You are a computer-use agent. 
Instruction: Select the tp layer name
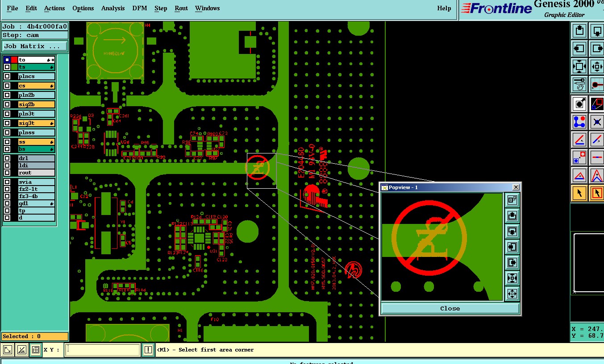[36, 211]
